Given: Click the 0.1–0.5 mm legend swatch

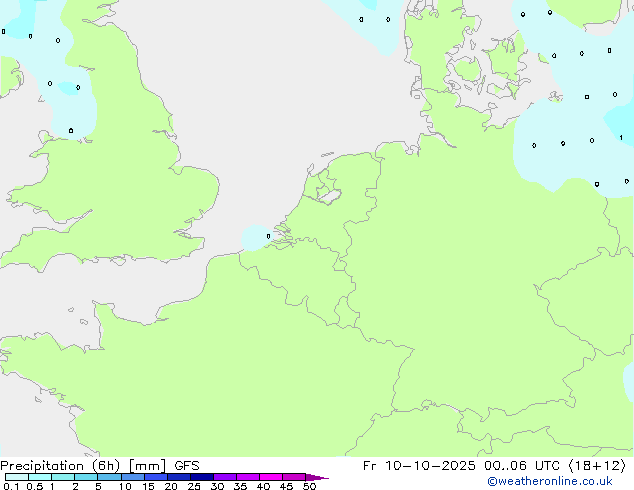Looking at the screenshot, I should click(x=17, y=477).
